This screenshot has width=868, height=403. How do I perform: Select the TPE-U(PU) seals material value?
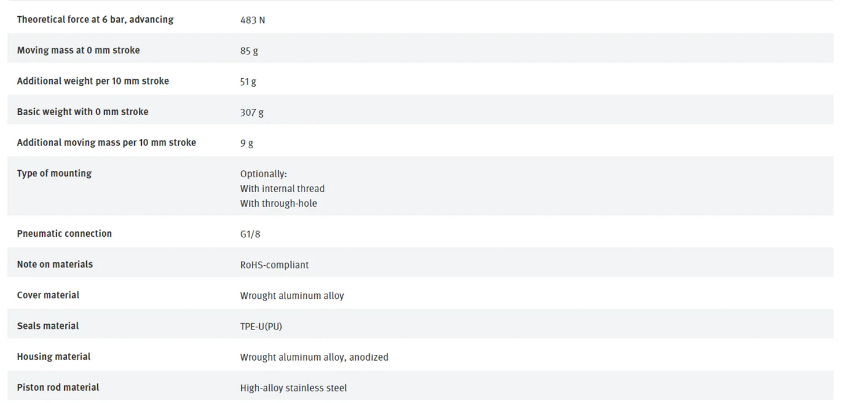261,326
